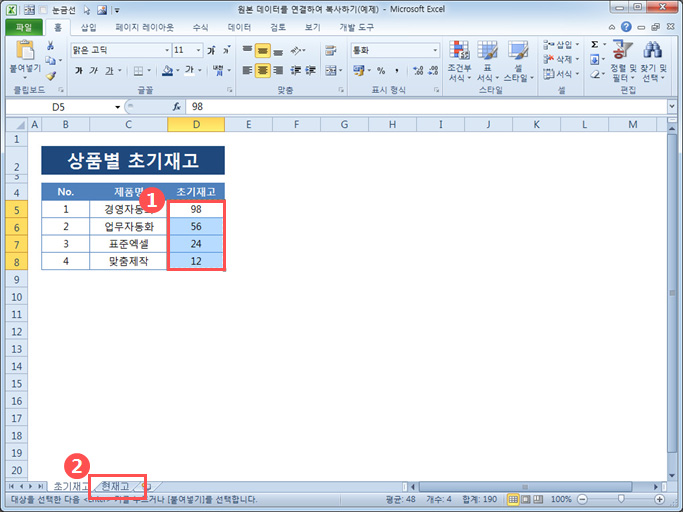Switch to 수식 formulas tab
Image resolution: width=683 pixels, height=512 pixels.
tap(200, 27)
